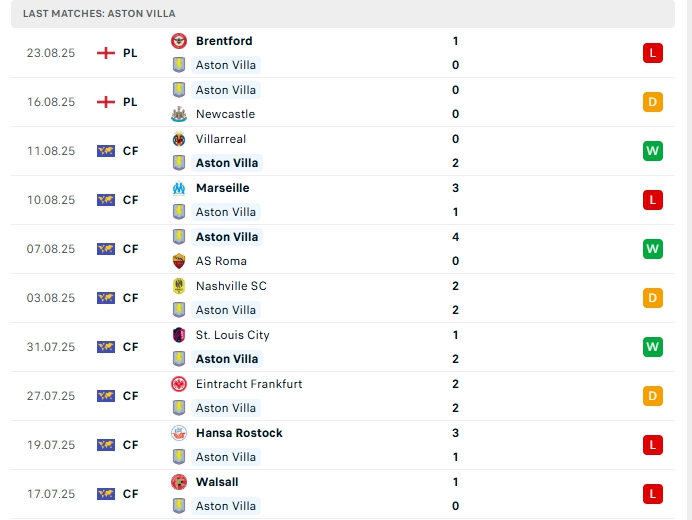The image size is (692, 520).
Task: Click the Eintracht Frankfurt crest
Action: point(179,384)
